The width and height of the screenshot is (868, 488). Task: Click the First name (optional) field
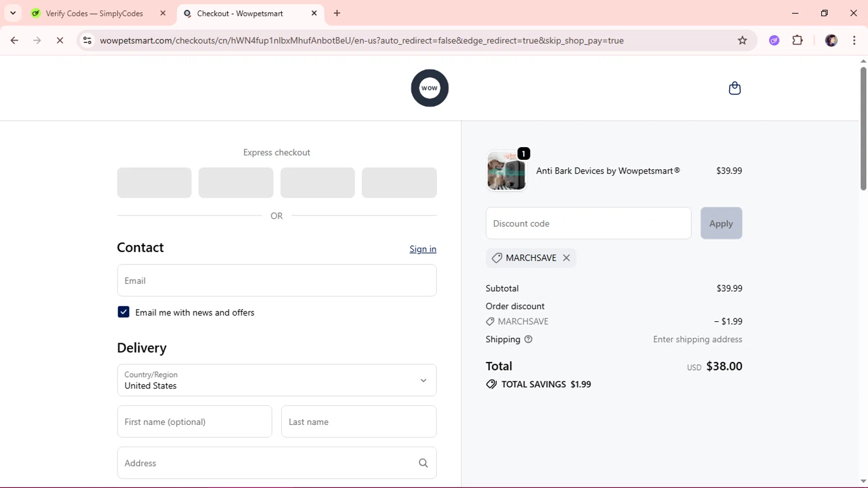[x=194, y=421]
